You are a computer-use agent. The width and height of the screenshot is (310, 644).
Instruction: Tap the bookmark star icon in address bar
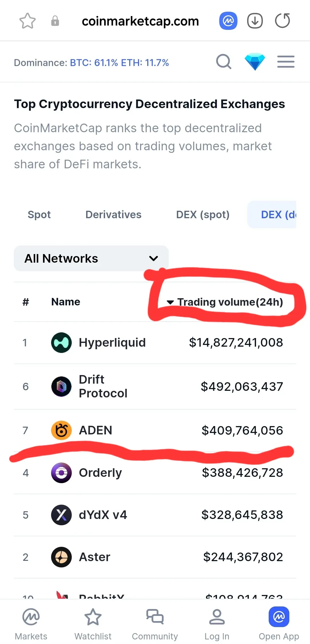click(27, 21)
